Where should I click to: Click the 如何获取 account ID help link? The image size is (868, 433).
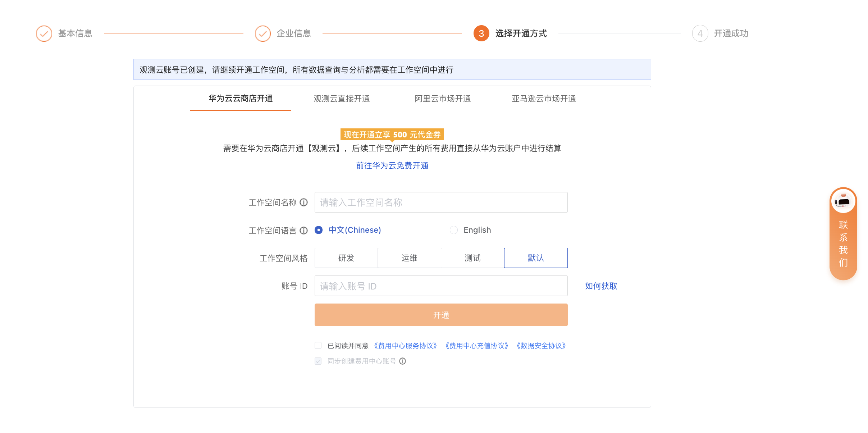pos(601,286)
